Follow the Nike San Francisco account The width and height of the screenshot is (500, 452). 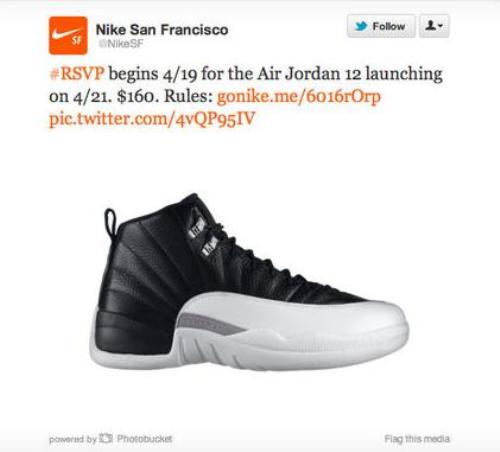click(x=381, y=26)
